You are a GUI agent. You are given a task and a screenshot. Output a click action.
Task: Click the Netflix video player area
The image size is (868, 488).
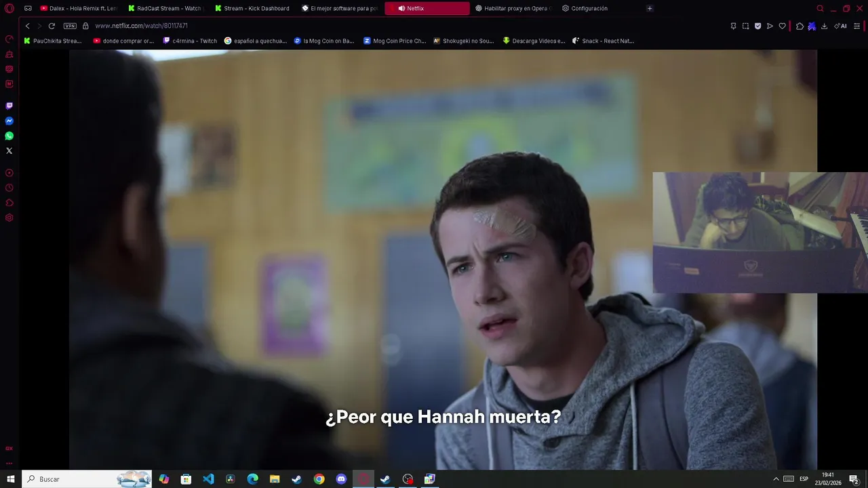[x=443, y=260]
